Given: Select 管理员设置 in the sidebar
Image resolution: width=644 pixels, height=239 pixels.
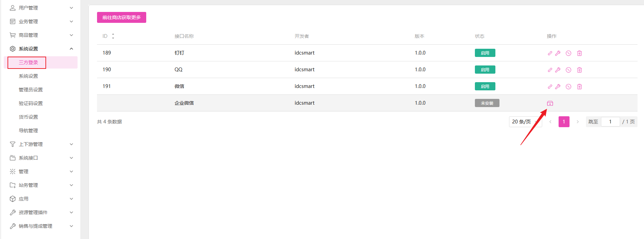Looking at the screenshot, I should [31, 90].
